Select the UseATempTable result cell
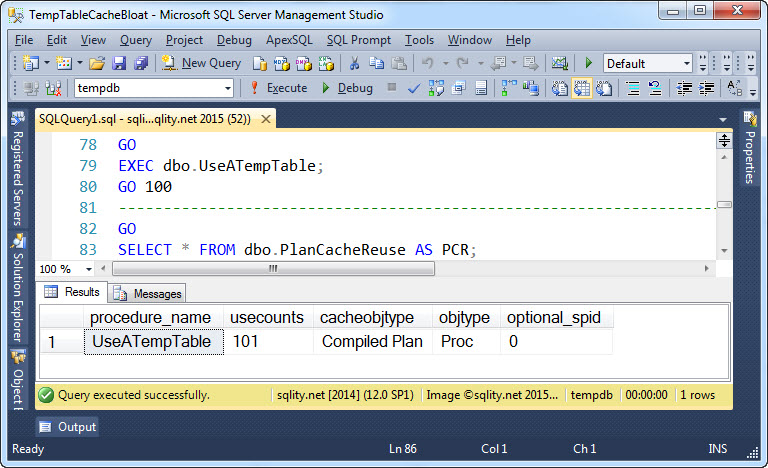 (x=154, y=342)
